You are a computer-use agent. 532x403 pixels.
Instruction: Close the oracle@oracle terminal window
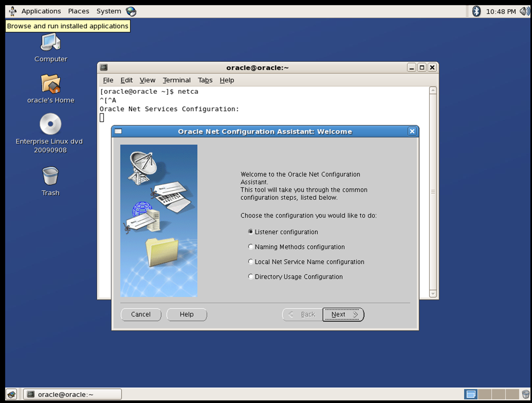coord(432,68)
